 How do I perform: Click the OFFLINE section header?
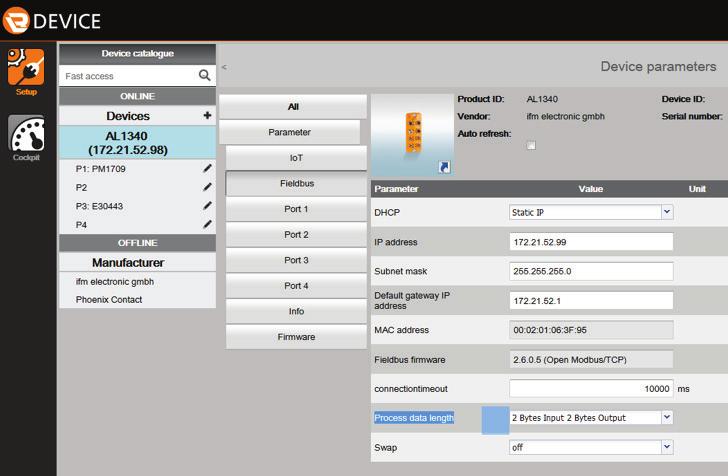point(137,243)
